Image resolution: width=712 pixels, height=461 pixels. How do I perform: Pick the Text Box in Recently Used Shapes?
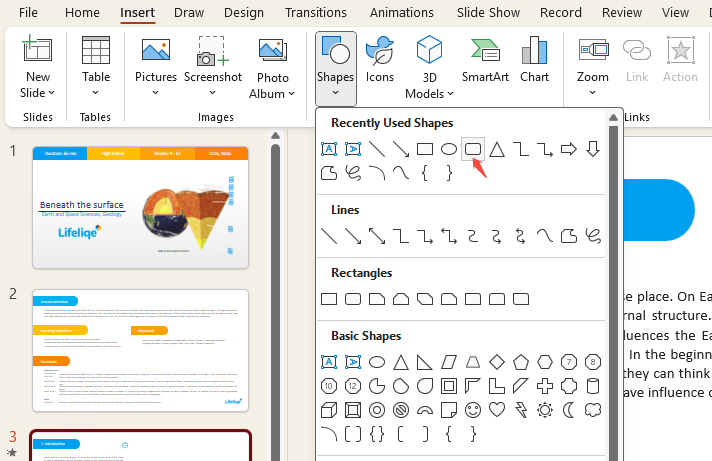click(x=329, y=149)
